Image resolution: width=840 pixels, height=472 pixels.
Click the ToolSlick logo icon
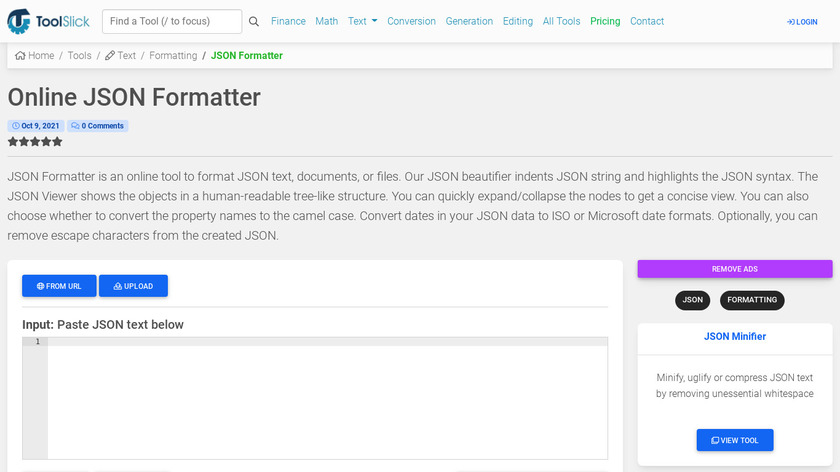click(20, 21)
